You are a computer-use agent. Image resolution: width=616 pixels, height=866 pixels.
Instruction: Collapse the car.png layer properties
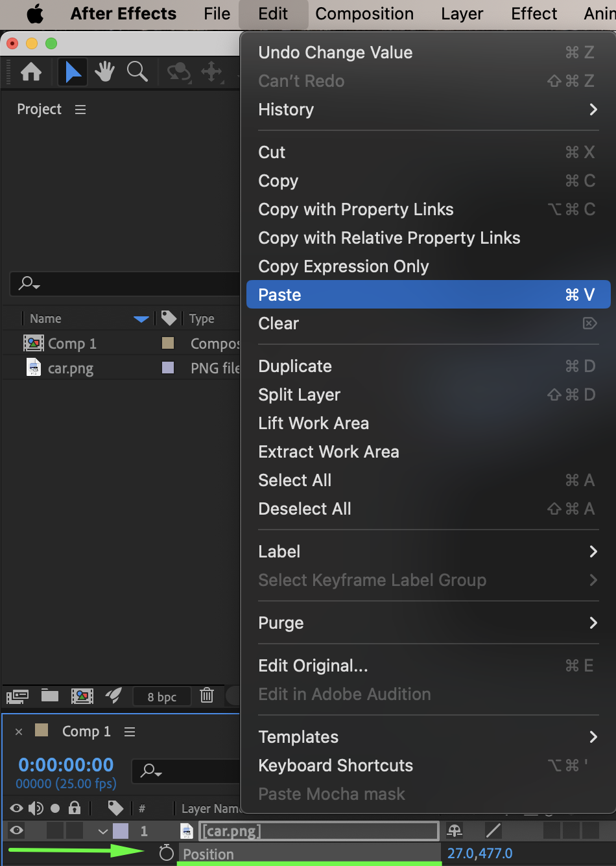102,831
